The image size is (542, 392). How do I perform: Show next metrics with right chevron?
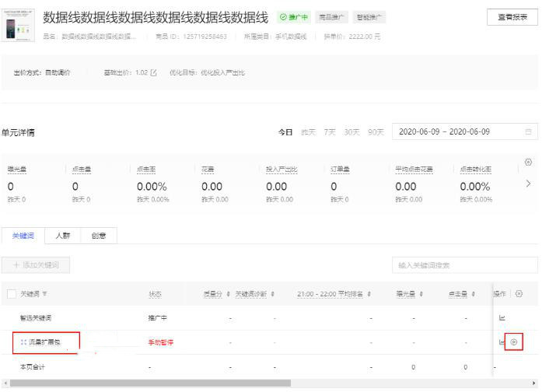click(x=528, y=184)
